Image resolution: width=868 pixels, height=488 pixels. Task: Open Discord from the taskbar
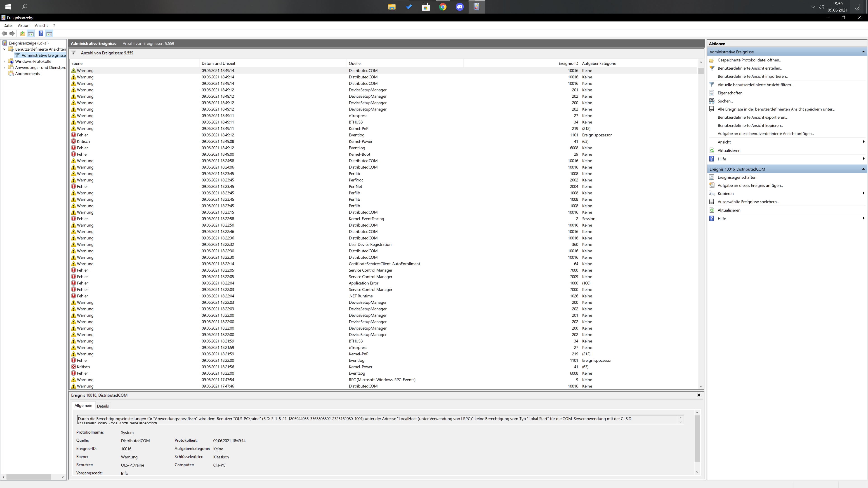(x=460, y=7)
